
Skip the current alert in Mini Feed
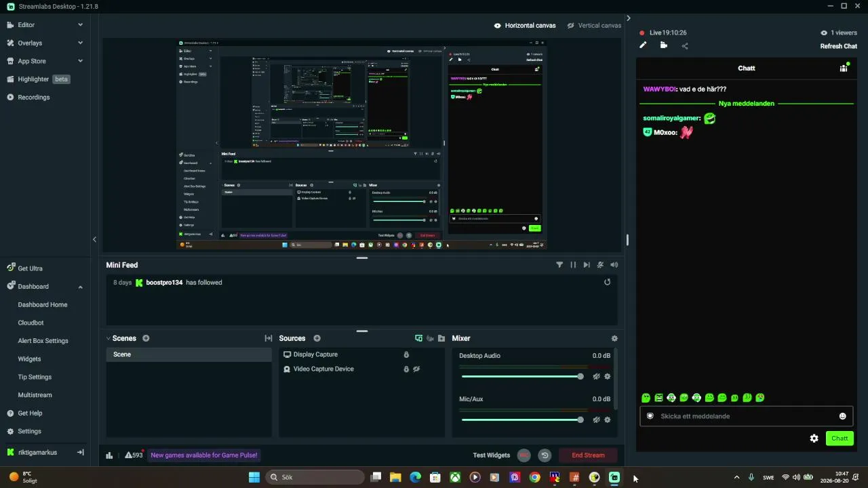(x=587, y=265)
